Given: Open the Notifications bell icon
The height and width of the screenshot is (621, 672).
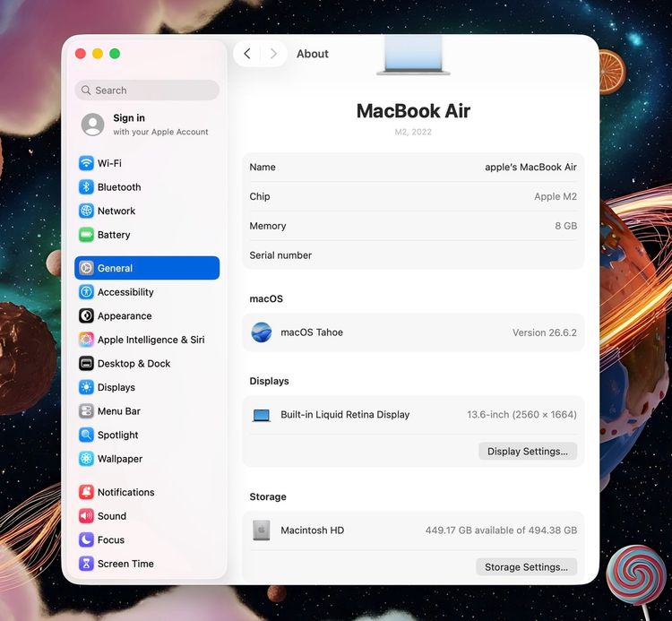Looking at the screenshot, I should [x=86, y=492].
